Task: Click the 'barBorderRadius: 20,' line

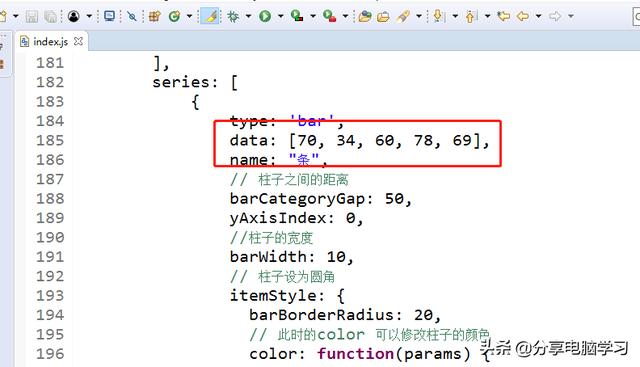Action: tap(345, 315)
